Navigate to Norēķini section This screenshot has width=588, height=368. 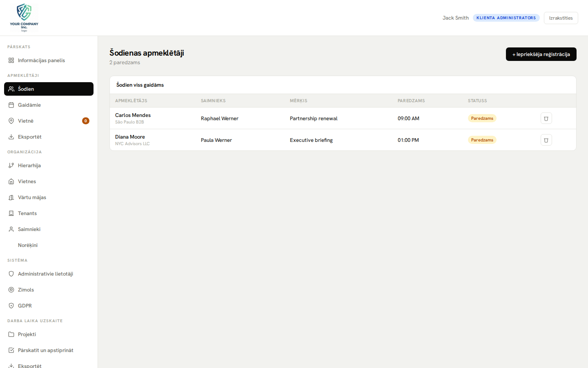point(28,245)
